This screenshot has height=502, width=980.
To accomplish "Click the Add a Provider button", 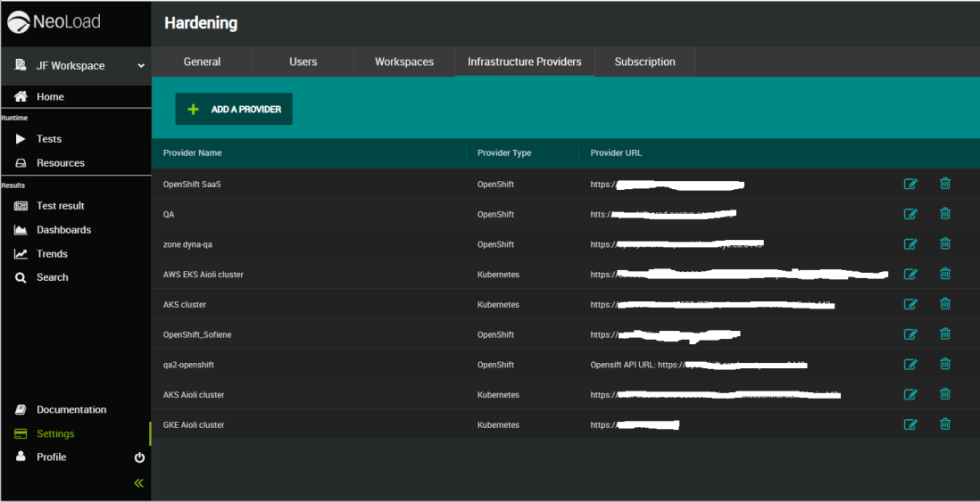I will tap(234, 110).
